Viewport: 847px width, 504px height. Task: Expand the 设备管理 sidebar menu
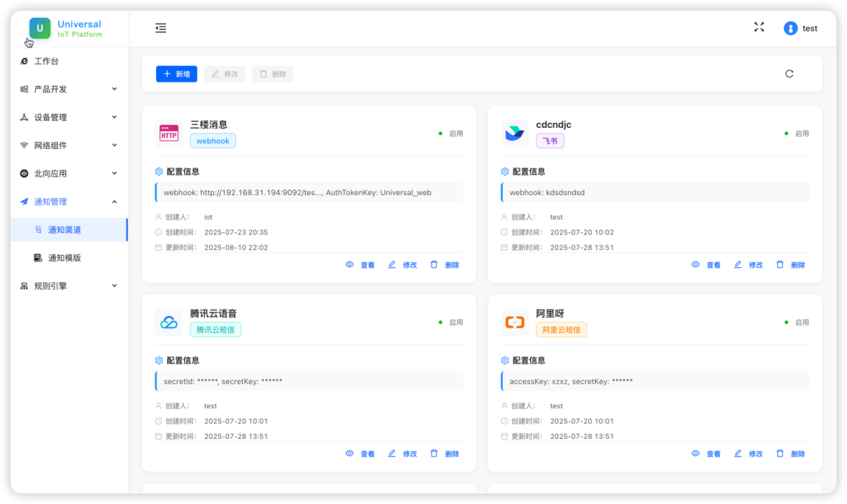click(68, 118)
